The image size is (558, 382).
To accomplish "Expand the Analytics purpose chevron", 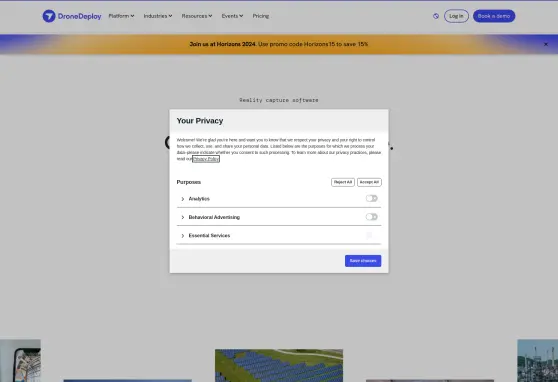I will point(183,199).
